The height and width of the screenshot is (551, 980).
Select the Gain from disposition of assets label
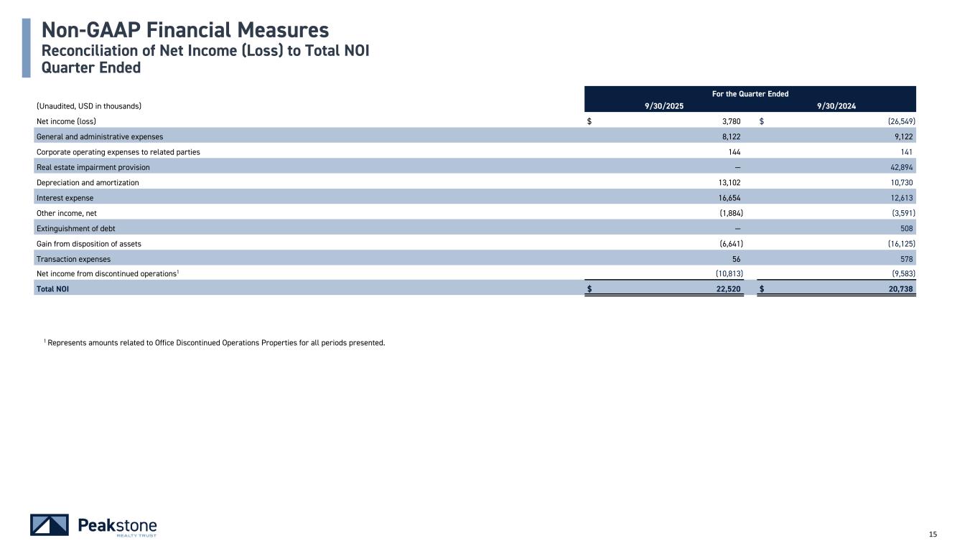click(88, 244)
